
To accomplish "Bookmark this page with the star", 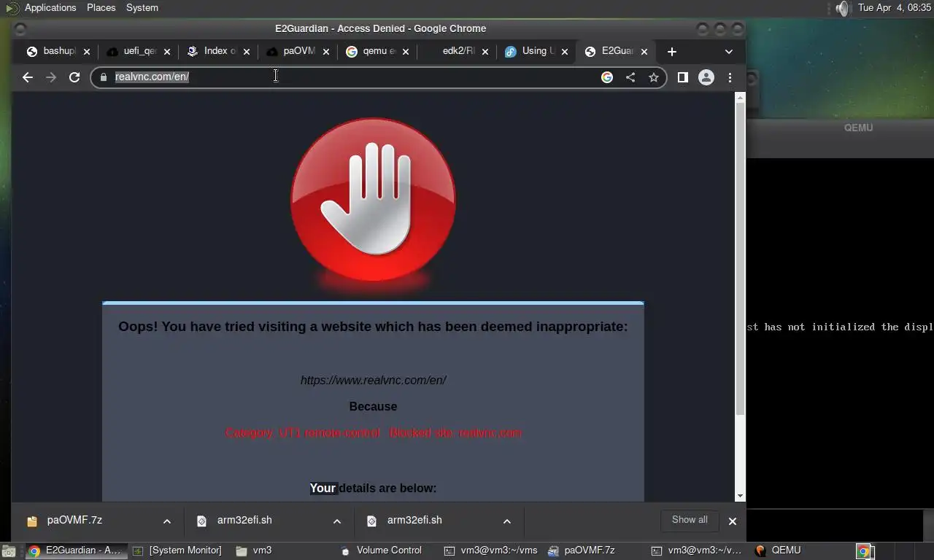I will click(654, 77).
